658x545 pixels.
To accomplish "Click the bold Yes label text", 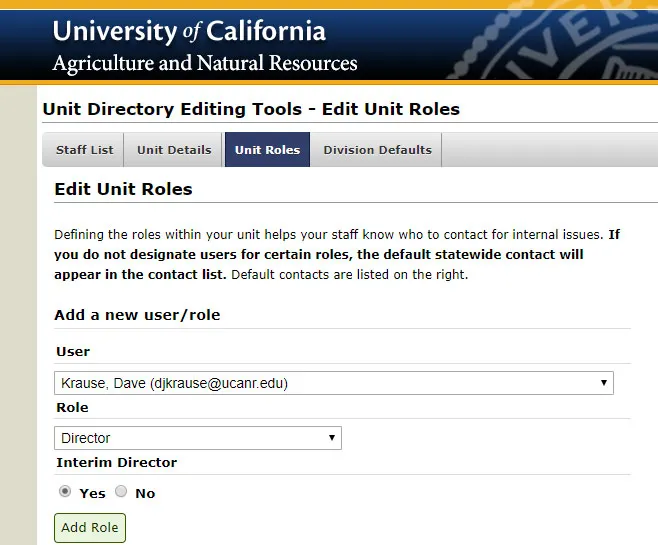I will tap(92, 493).
